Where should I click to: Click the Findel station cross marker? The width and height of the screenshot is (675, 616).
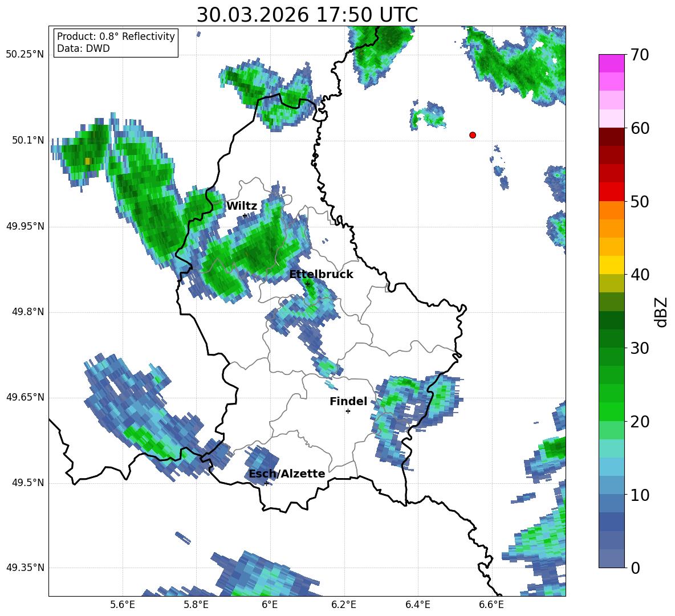(348, 411)
